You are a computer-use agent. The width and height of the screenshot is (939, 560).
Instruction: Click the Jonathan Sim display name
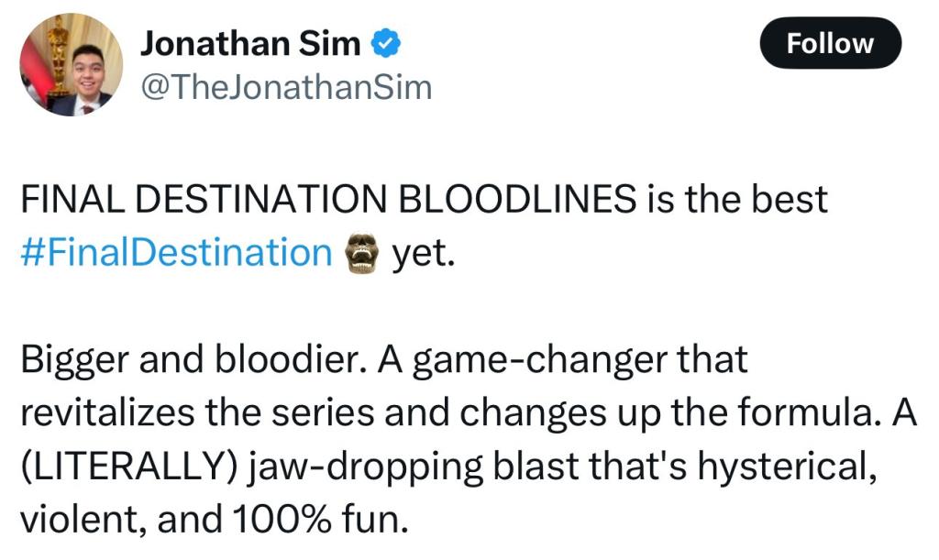250,44
